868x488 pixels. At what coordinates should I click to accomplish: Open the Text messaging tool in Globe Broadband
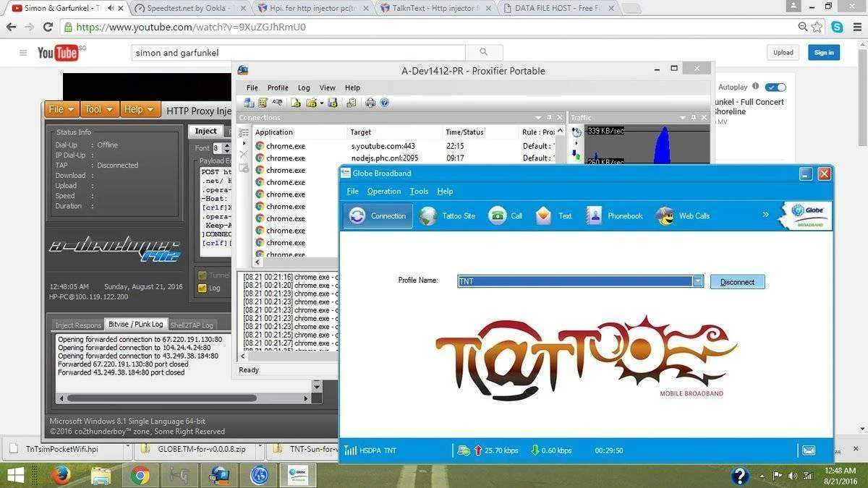pos(554,215)
